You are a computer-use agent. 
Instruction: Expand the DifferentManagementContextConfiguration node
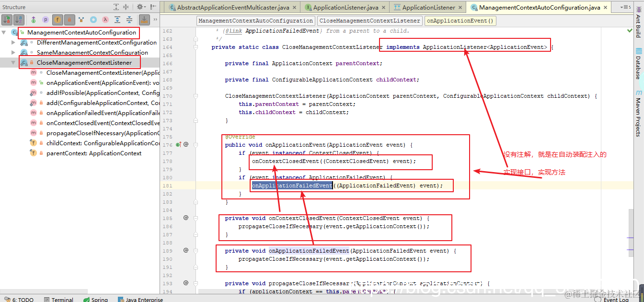14,43
